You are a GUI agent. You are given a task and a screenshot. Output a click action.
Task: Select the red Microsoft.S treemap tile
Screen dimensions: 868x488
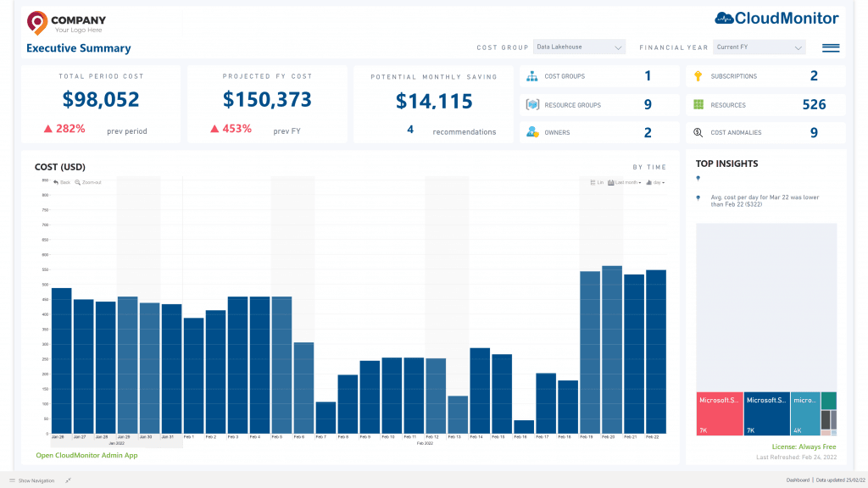click(719, 413)
